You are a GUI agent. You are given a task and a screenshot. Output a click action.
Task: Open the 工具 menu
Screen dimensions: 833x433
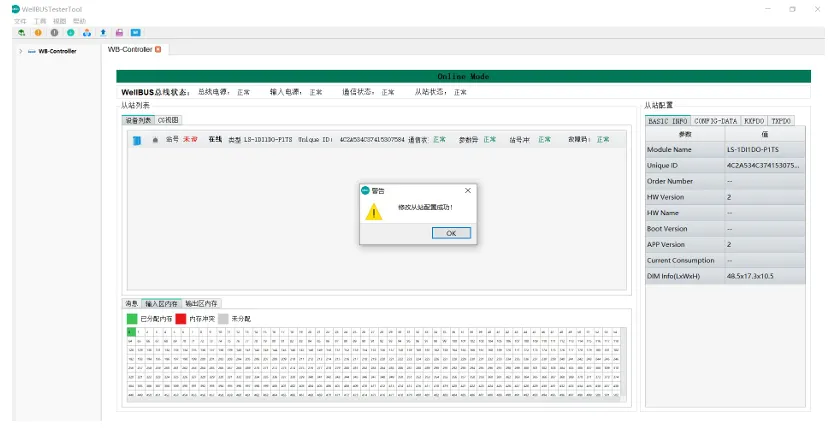pyautogui.click(x=40, y=21)
